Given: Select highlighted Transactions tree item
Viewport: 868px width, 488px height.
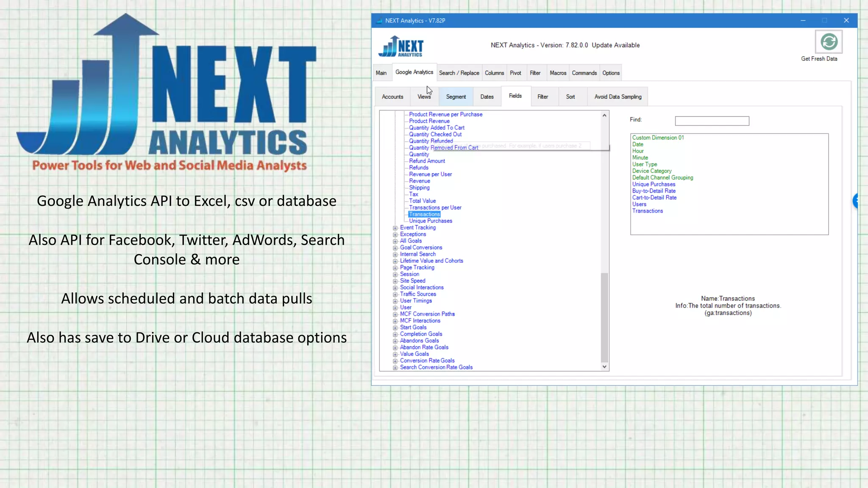Looking at the screenshot, I should coord(424,214).
